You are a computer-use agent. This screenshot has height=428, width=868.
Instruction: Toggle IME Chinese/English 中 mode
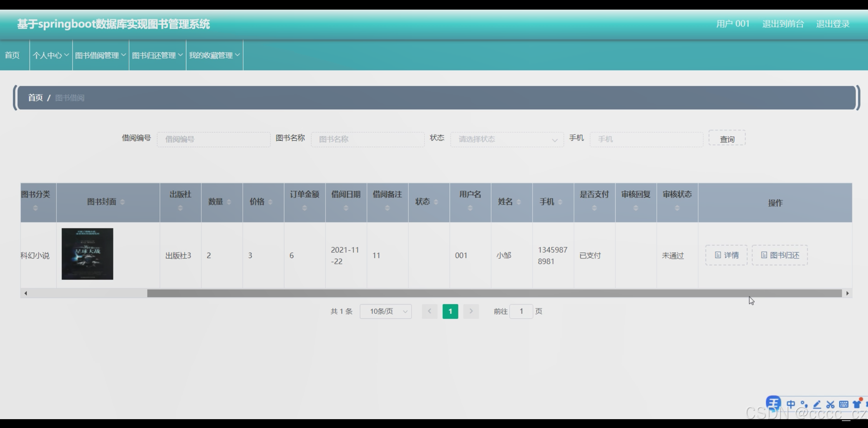[791, 404]
